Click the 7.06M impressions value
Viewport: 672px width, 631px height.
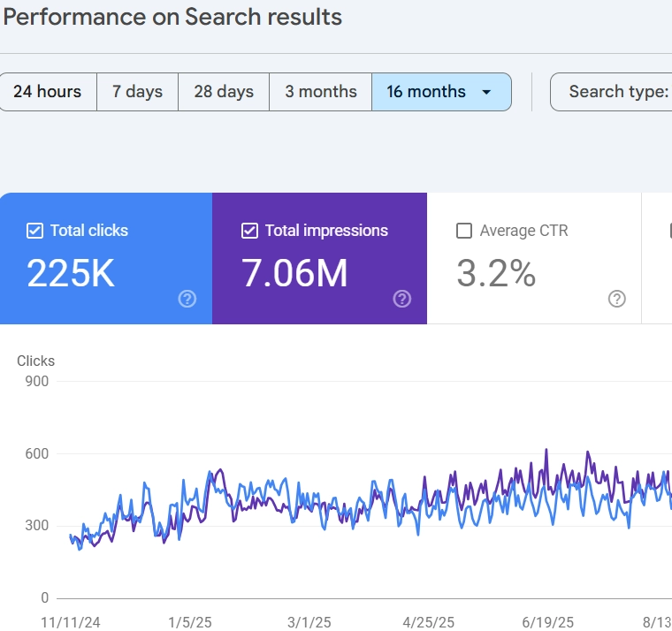pyautogui.click(x=294, y=274)
